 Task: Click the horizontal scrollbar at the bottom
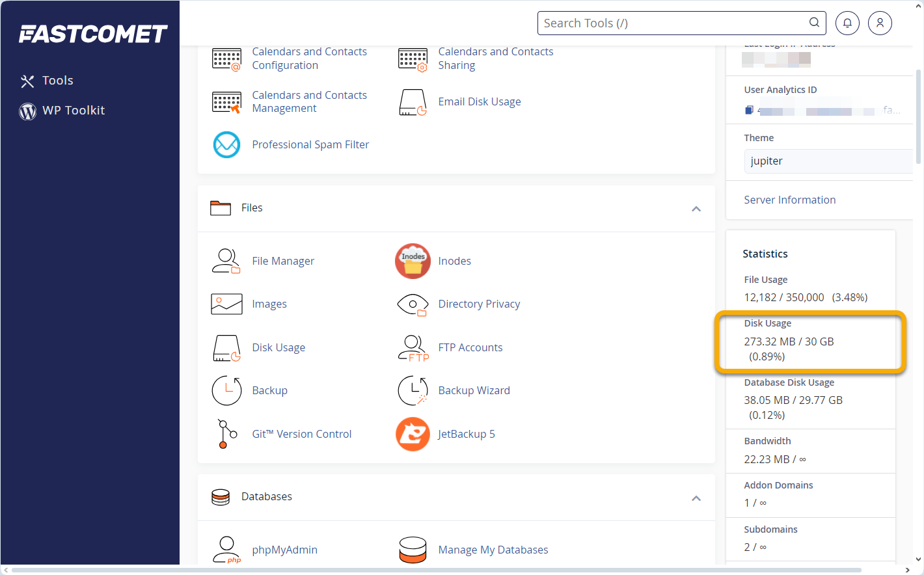pyautogui.click(x=436, y=570)
